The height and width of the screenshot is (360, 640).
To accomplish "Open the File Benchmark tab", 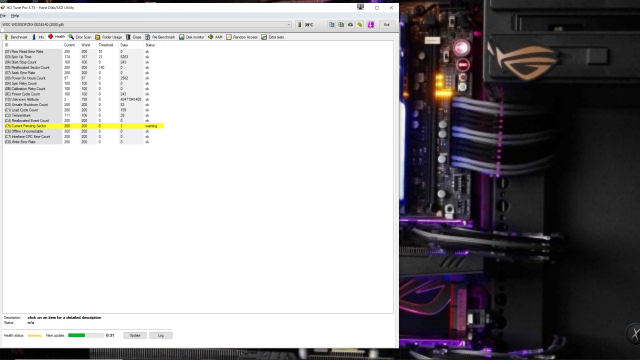I will click(x=160, y=37).
